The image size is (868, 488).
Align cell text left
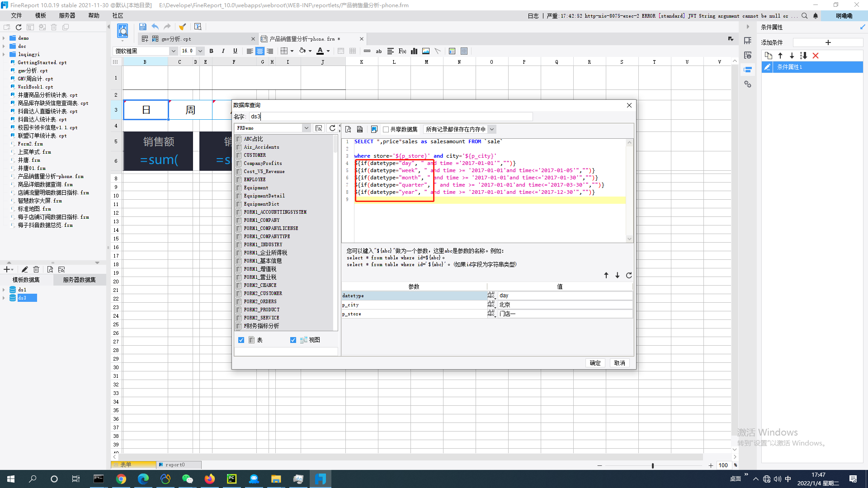tap(250, 51)
